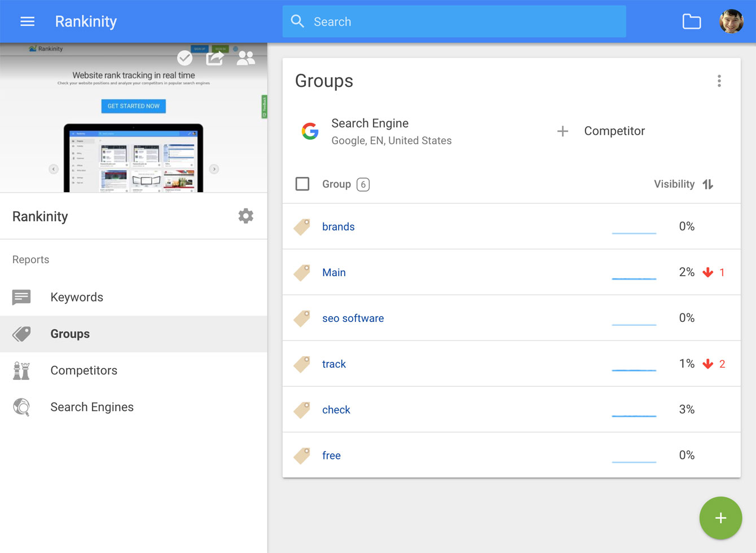Click the Search Engines globe icon
Image resolution: width=756 pixels, height=553 pixels.
(x=21, y=407)
